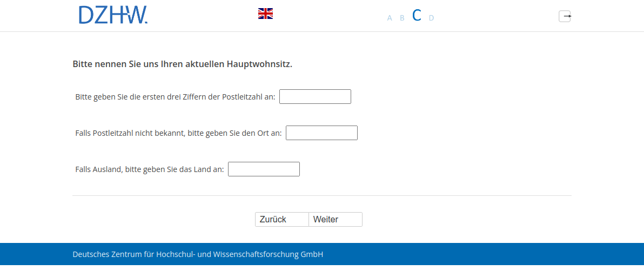Go to survey section B

point(402,18)
